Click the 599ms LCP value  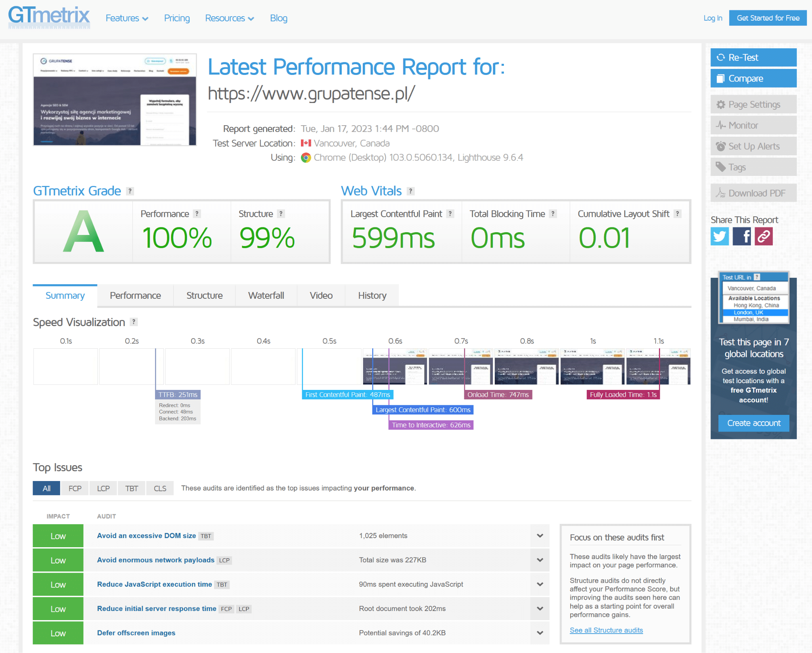[x=393, y=238]
